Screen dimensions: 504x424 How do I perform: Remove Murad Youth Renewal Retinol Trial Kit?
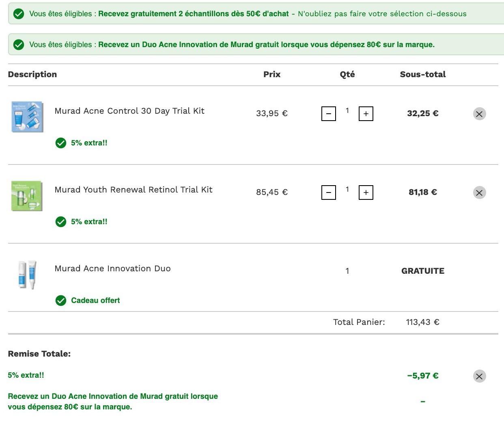(x=479, y=193)
